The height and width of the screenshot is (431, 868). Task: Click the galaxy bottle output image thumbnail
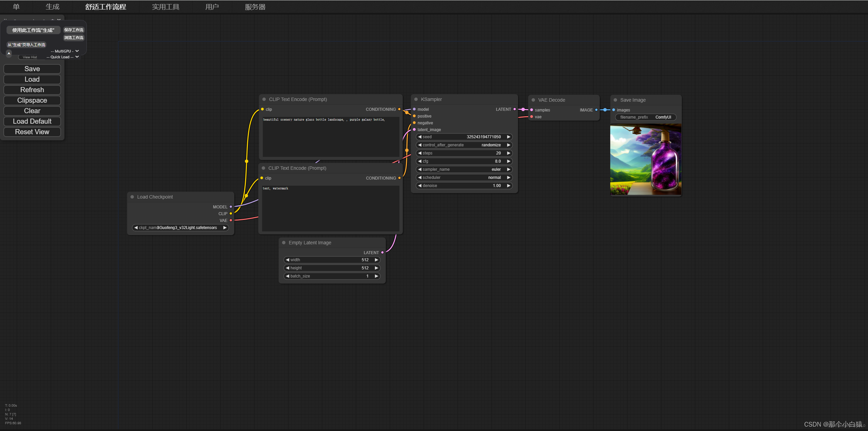point(646,160)
